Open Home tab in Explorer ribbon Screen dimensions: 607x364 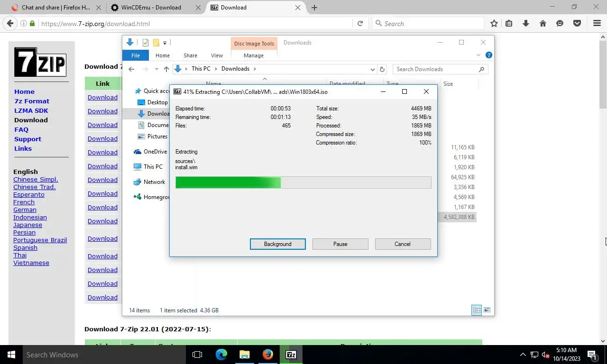(x=163, y=55)
